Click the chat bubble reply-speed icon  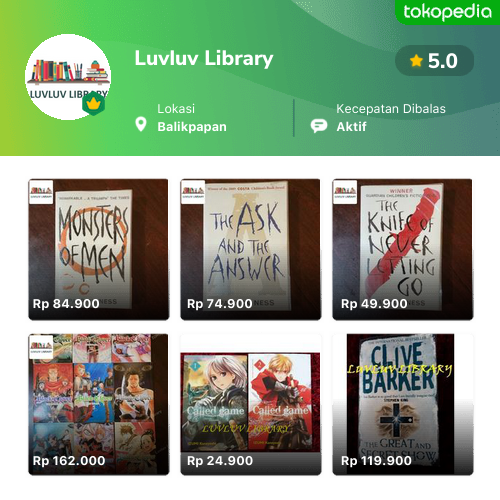coord(319,126)
